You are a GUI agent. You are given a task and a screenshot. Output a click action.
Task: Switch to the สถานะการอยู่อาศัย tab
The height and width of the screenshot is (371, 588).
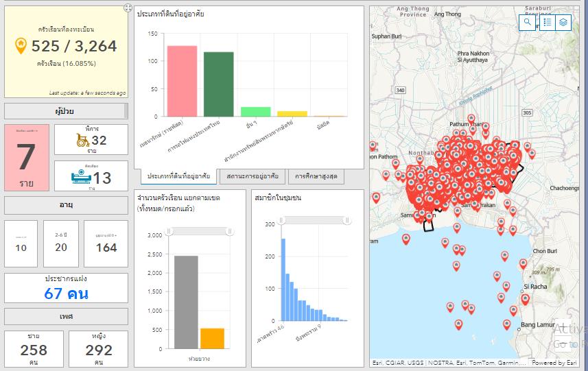(252, 176)
